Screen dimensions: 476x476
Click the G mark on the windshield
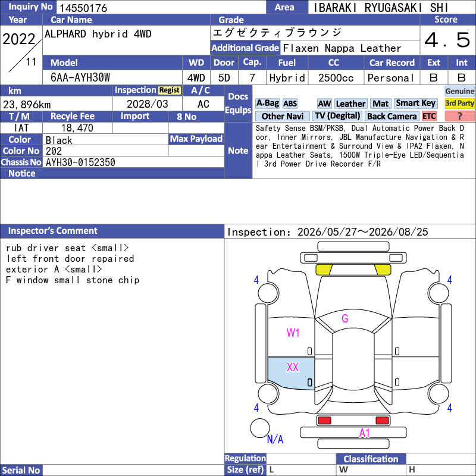[x=345, y=318]
